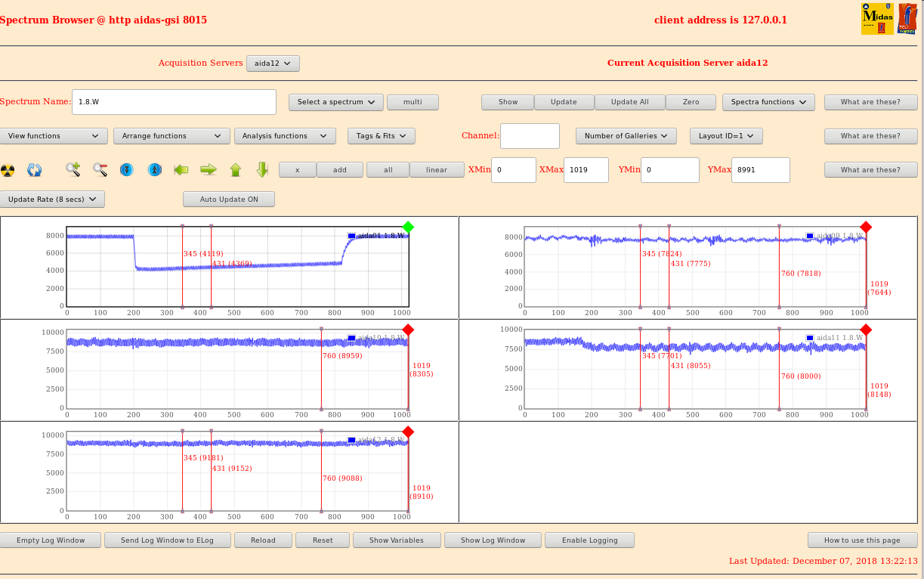Click the yellow radiation symbol icon
This screenshot has height=579, width=924.
click(8, 170)
